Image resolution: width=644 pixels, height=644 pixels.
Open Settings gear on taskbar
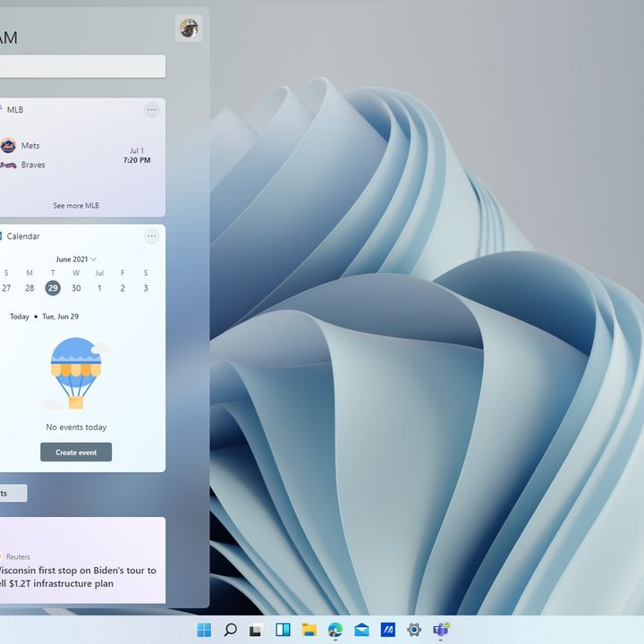click(414, 630)
